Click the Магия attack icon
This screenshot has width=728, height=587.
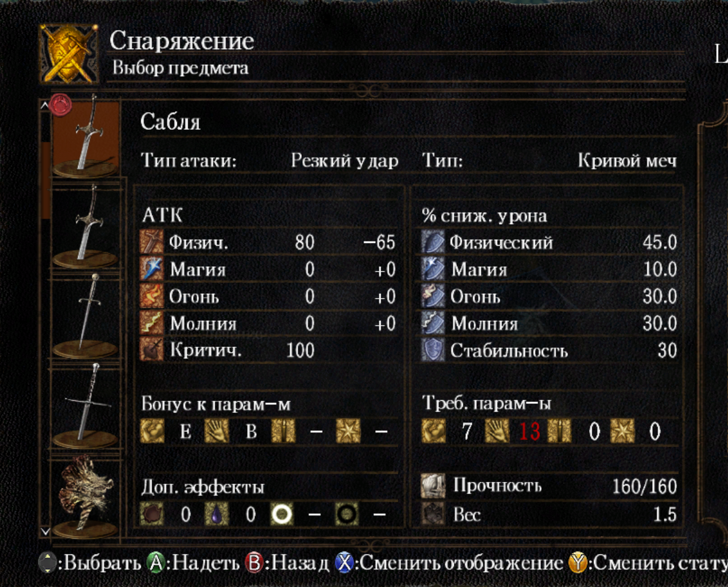click(x=152, y=269)
